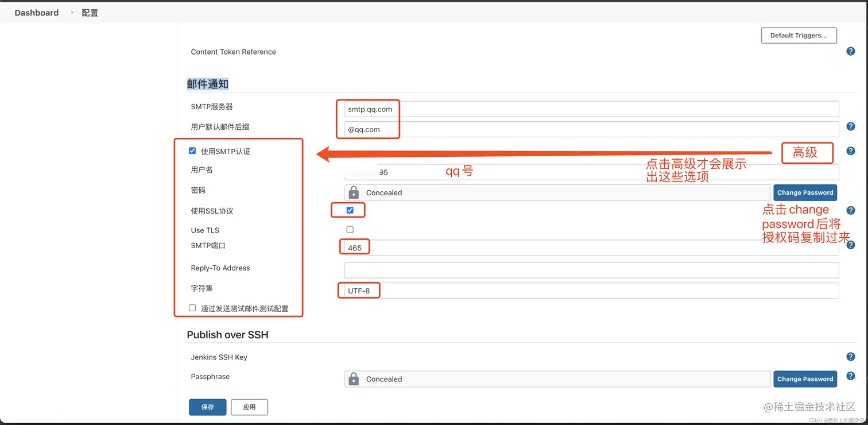Open help icon on 使用SMTP认证 row
Screen dimensions: 868x425
coord(851,151)
